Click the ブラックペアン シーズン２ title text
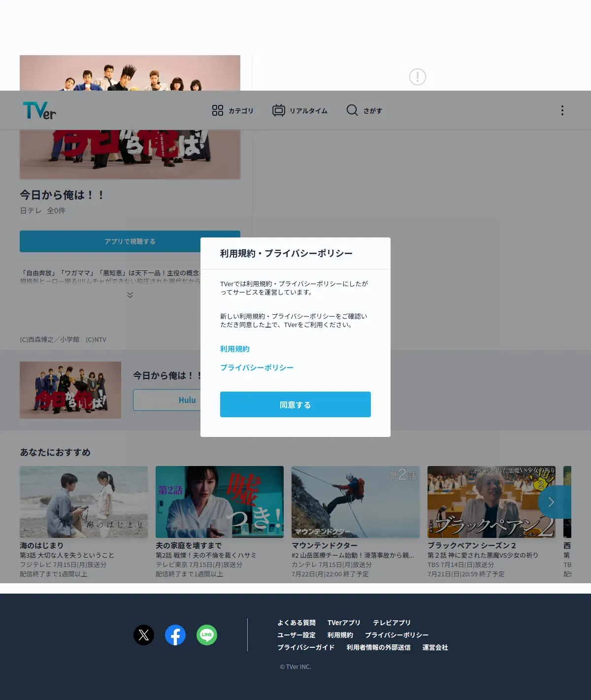 point(472,545)
